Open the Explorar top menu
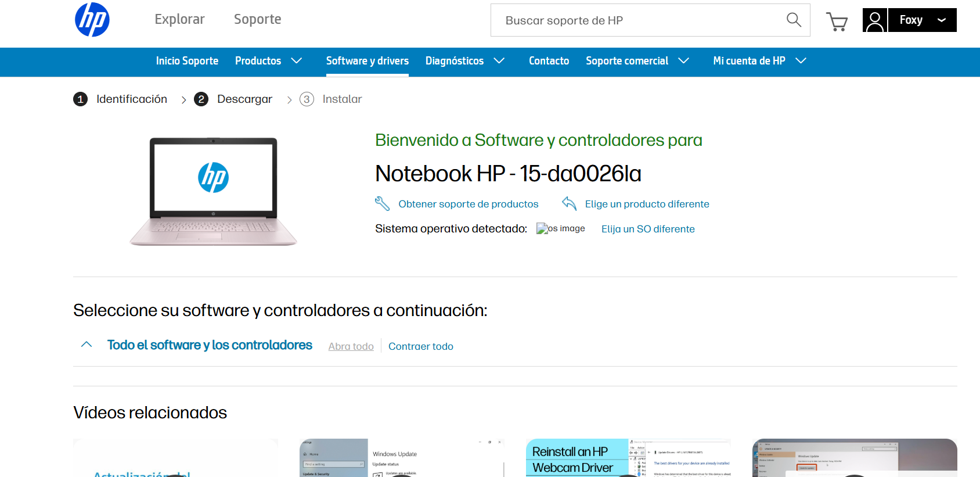The height and width of the screenshot is (477, 980). tap(179, 19)
